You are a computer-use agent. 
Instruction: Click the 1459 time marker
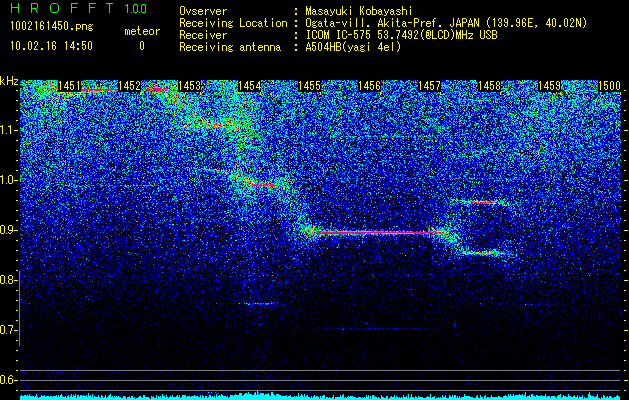pos(549,86)
